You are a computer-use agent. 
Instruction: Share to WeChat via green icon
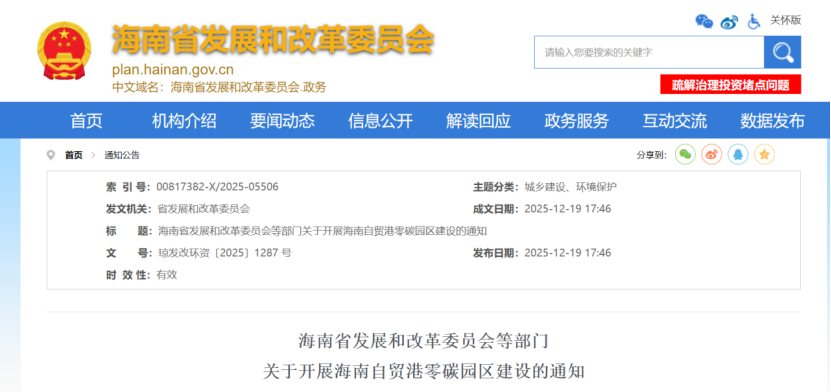point(685,155)
